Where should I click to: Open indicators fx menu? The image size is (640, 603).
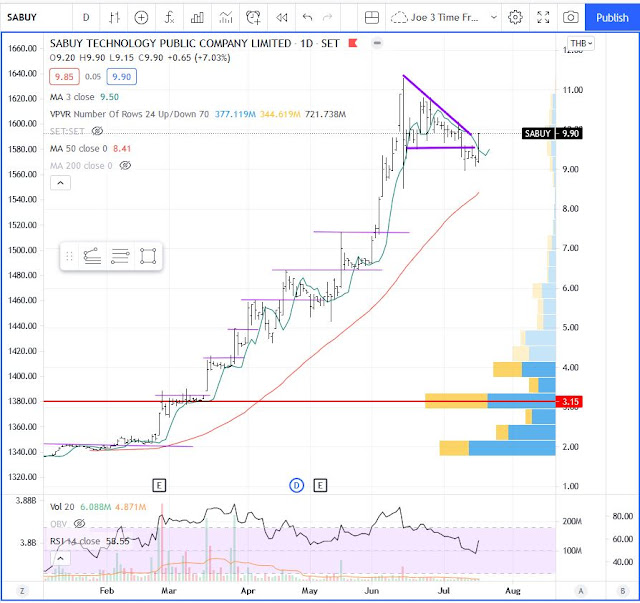point(169,18)
